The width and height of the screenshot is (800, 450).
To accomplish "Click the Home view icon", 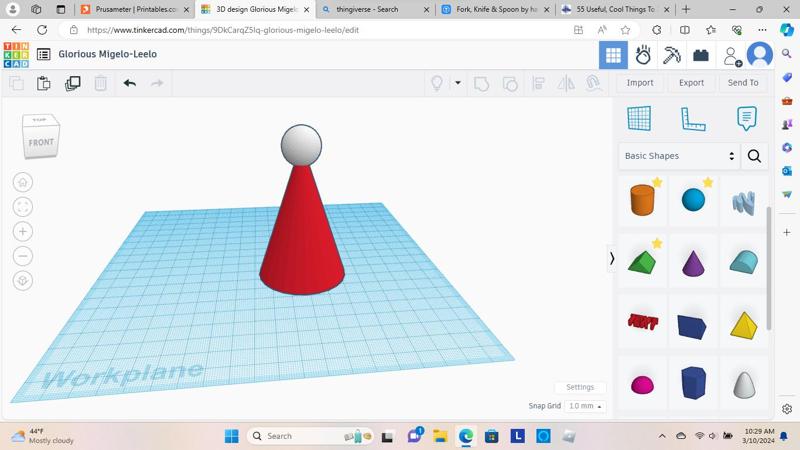I will point(23,182).
